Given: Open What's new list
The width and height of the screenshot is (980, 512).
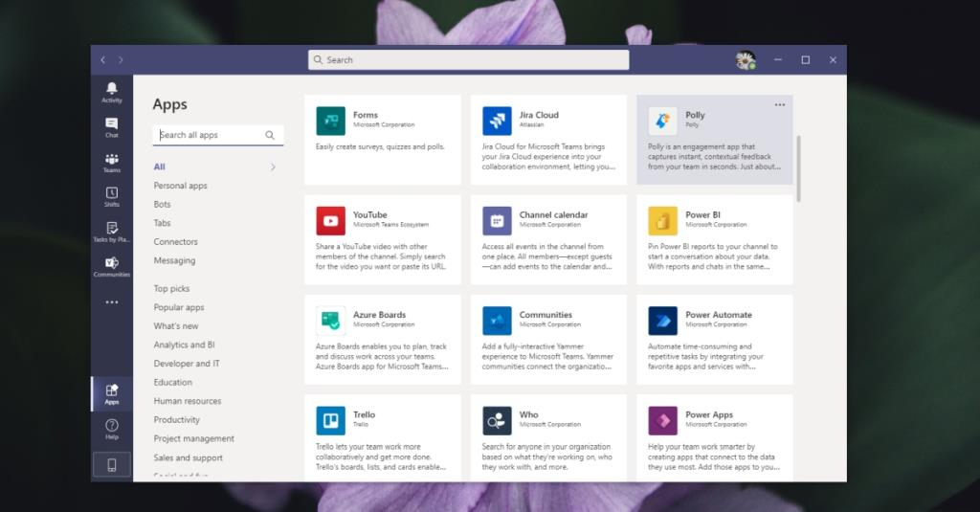Looking at the screenshot, I should click(176, 326).
